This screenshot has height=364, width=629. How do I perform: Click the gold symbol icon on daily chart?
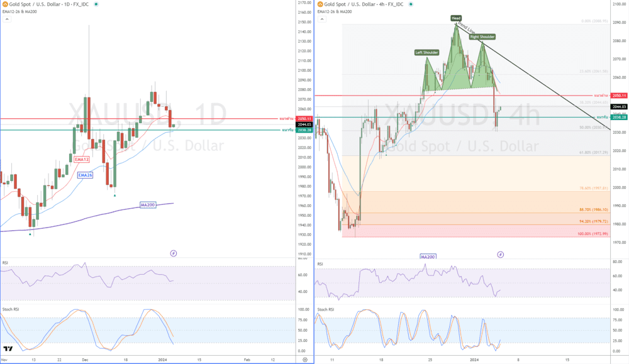[4, 4]
